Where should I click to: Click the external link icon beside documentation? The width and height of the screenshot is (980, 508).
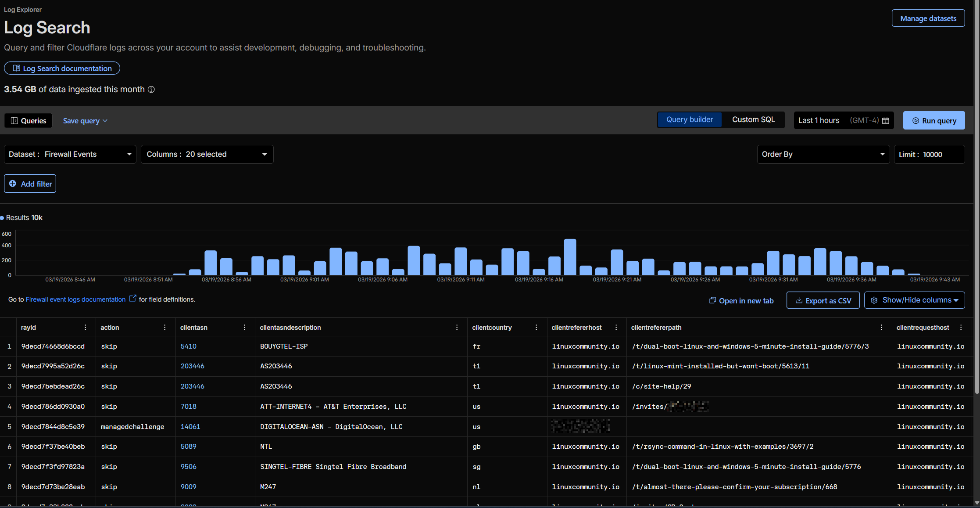(x=132, y=299)
